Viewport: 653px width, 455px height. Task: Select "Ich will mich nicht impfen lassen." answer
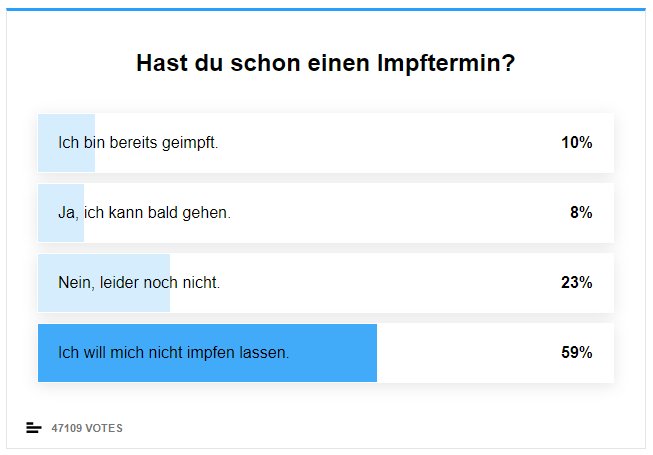pos(326,353)
